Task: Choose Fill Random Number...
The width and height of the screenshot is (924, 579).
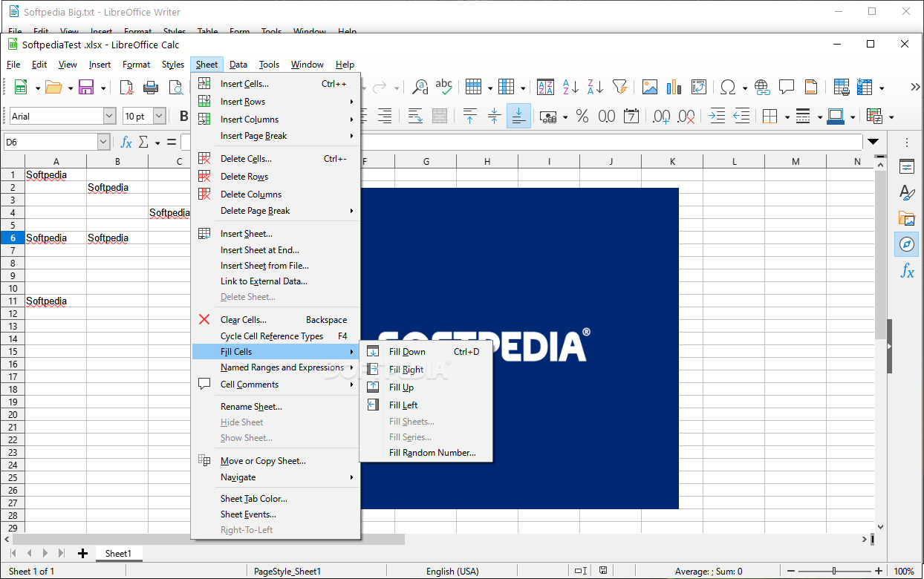Action: click(x=426, y=453)
